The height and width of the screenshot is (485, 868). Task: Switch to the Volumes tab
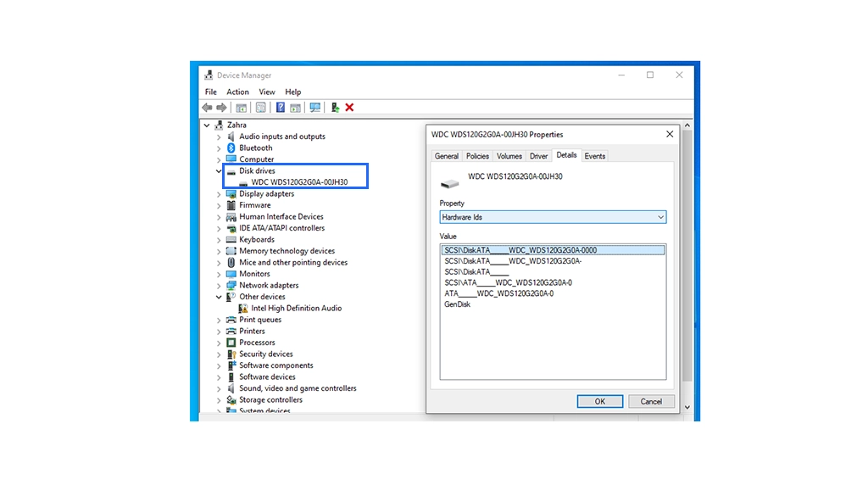[509, 156]
